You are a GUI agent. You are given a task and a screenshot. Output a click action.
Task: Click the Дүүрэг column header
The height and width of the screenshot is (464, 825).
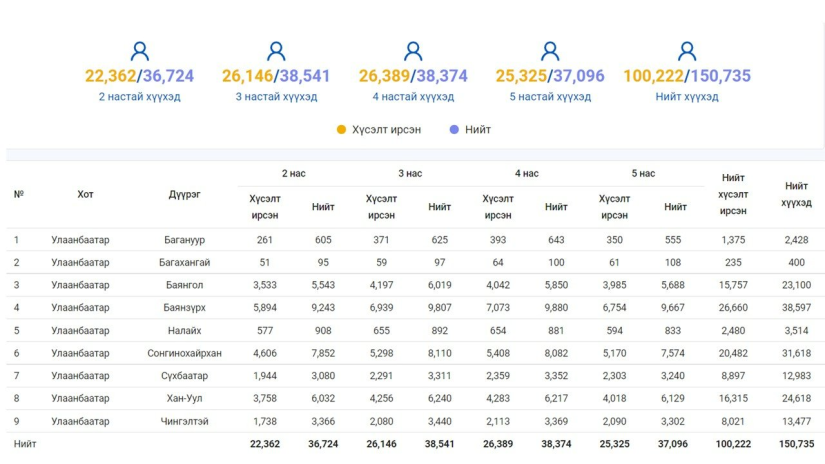click(184, 194)
